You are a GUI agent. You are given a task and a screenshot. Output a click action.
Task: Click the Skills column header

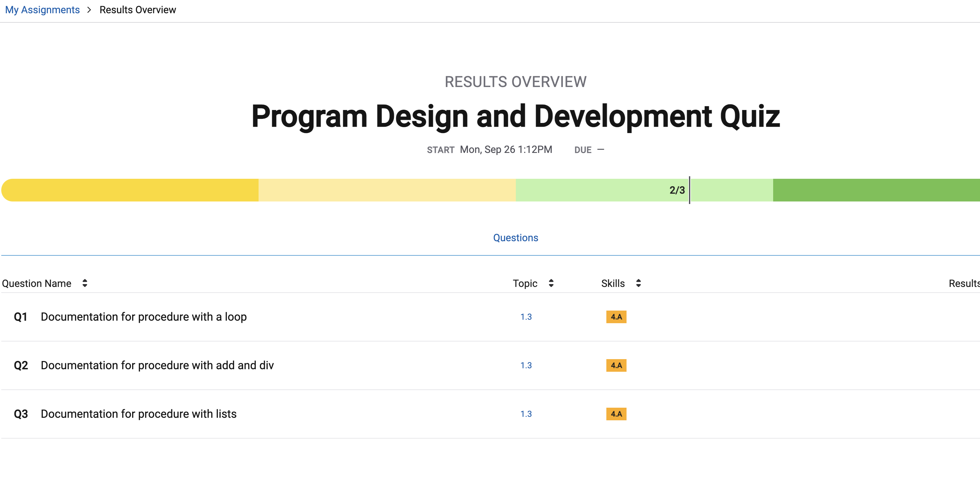point(613,283)
